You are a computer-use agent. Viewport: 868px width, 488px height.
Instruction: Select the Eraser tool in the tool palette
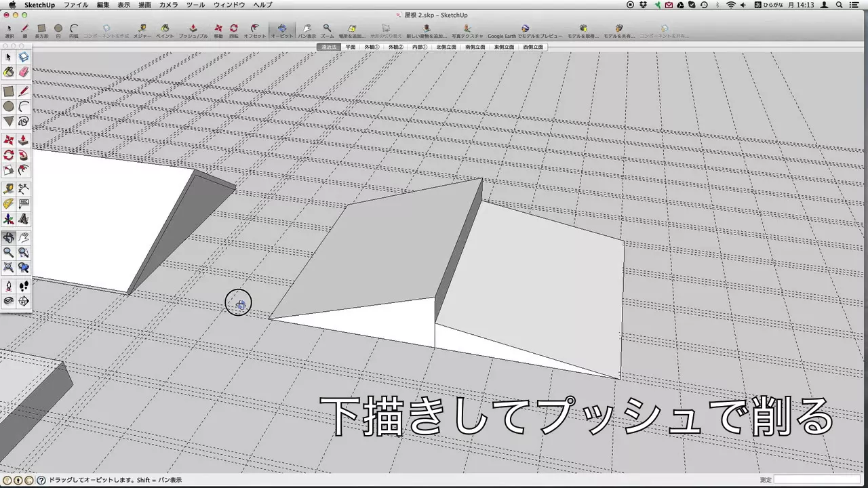point(24,72)
